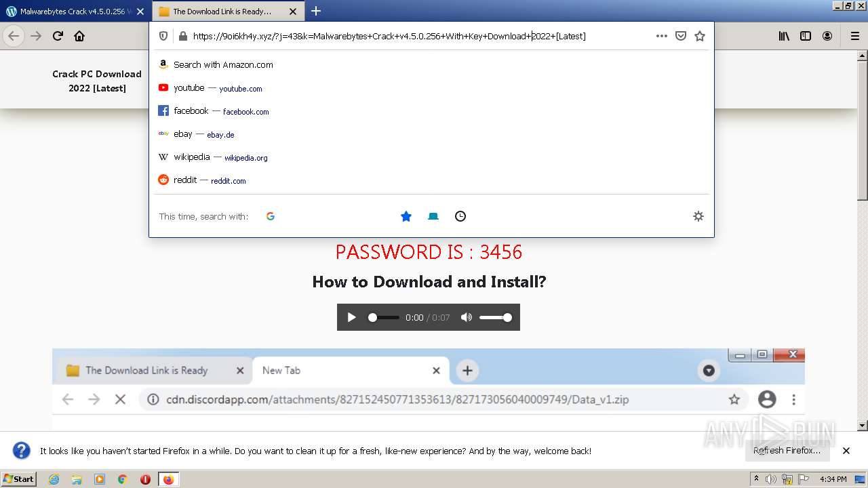Click Crack PC Download 2022 site title
Image resolution: width=868 pixels, height=488 pixels.
(97, 81)
